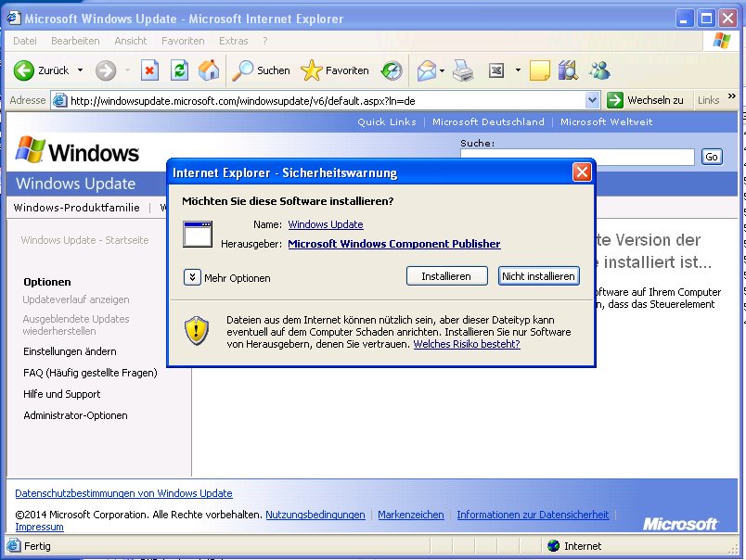Open the Extras menu
The height and width of the screenshot is (560, 746).
point(233,41)
